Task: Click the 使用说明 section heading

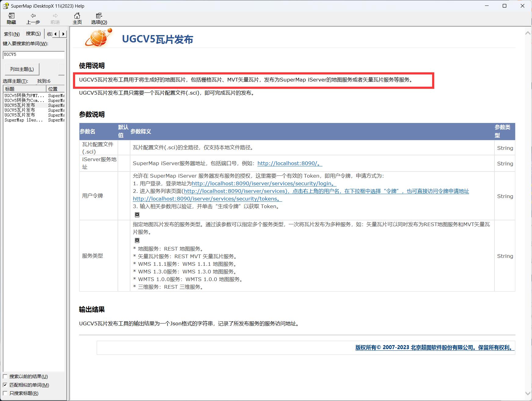Action: click(x=92, y=66)
